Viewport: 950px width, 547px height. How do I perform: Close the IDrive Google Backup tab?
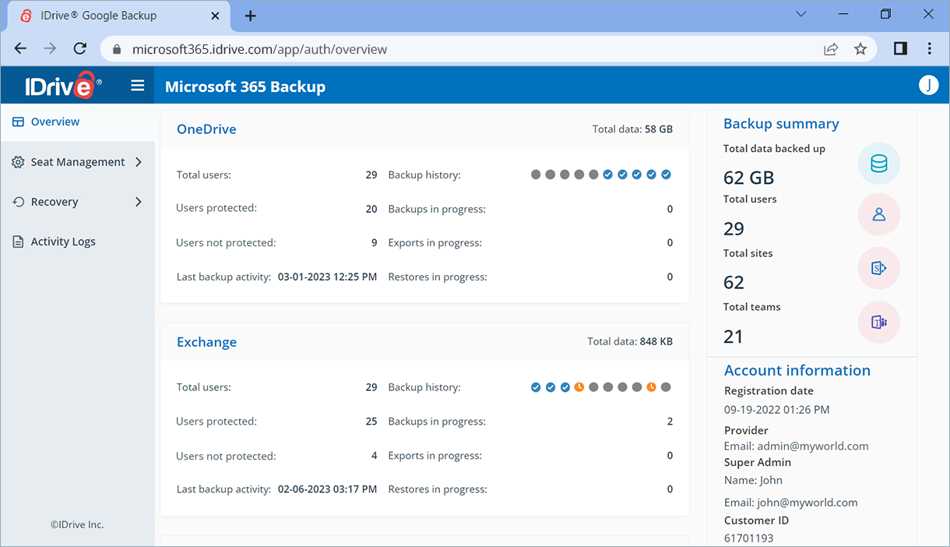(x=215, y=16)
